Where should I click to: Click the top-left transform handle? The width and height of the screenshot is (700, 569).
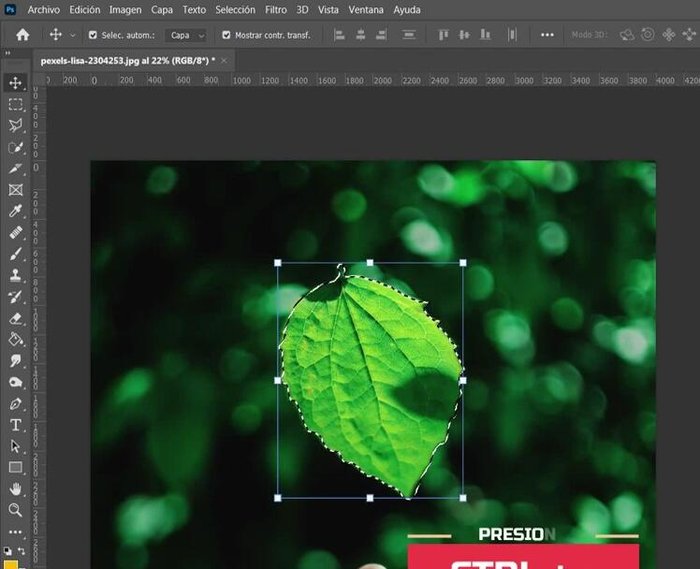278,263
